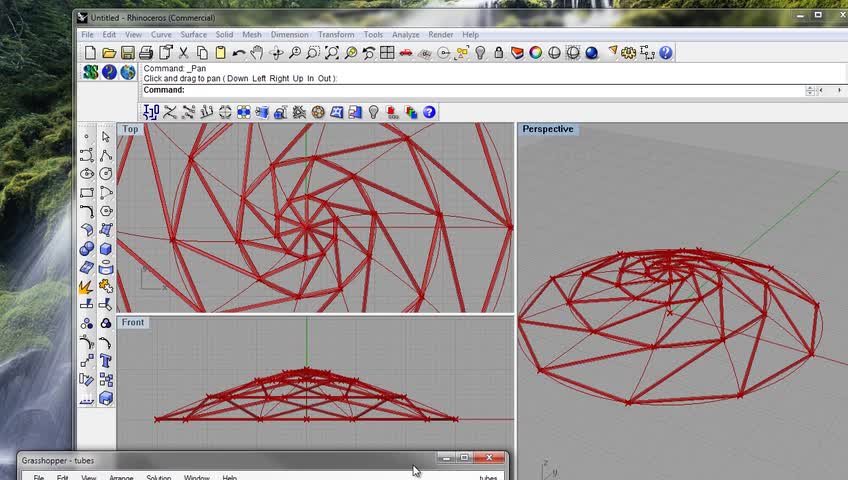Click the second-row blue question mark icon

click(429, 112)
